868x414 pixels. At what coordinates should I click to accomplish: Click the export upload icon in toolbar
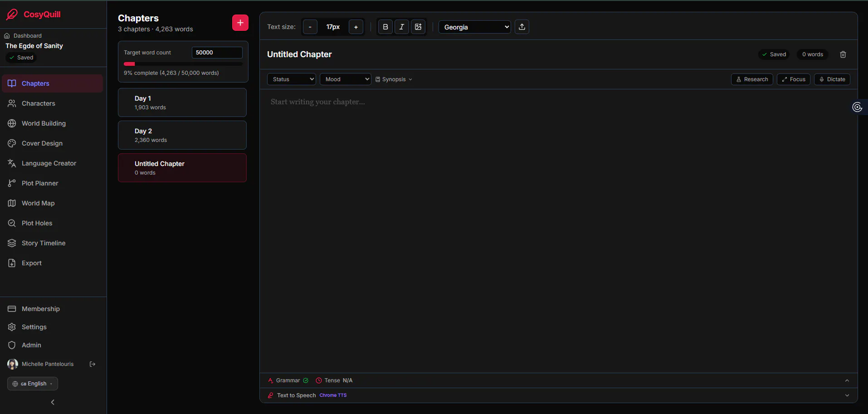click(x=522, y=27)
